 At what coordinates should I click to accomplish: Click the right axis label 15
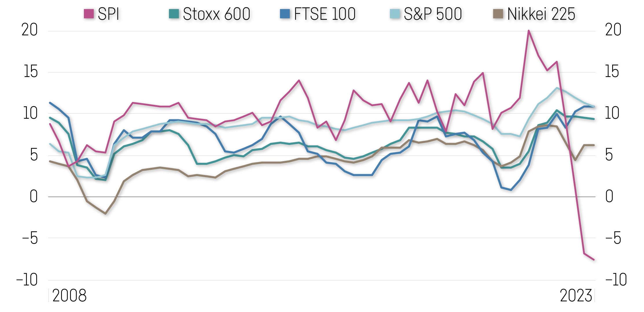pos(612,72)
